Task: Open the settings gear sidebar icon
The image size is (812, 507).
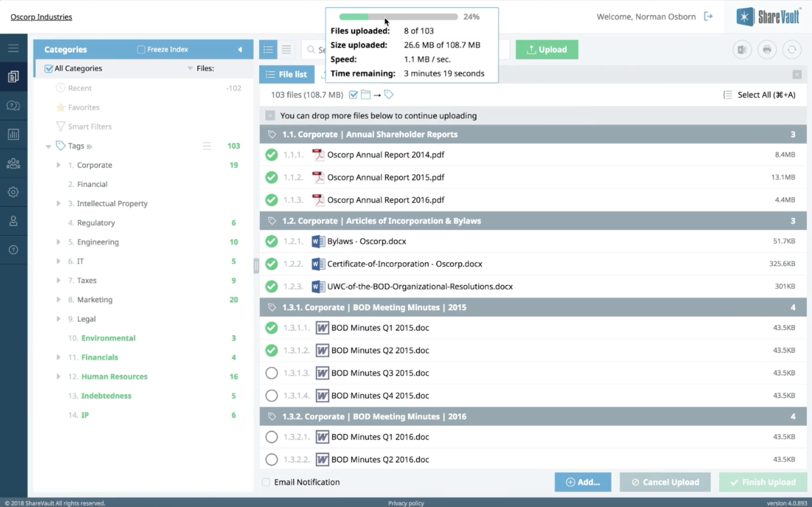Action: pos(13,192)
